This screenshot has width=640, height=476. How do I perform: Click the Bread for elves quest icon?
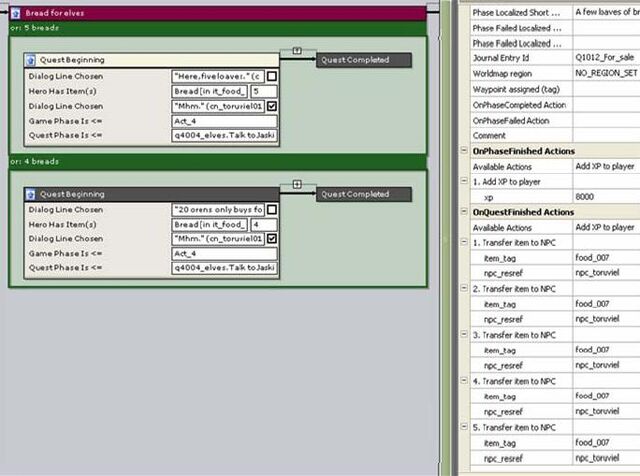[16, 13]
